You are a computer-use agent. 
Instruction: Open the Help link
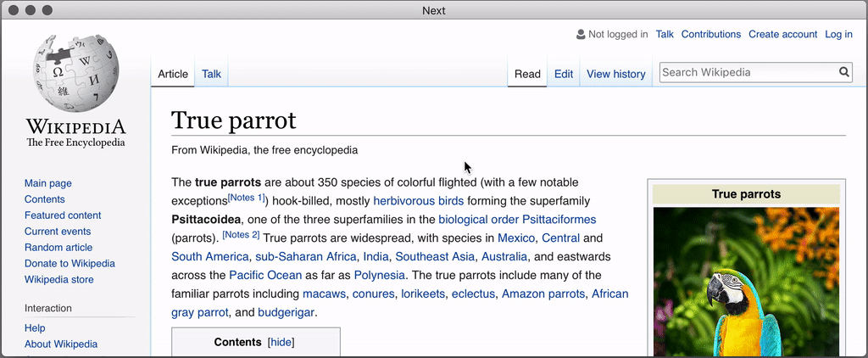coord(35,328)
